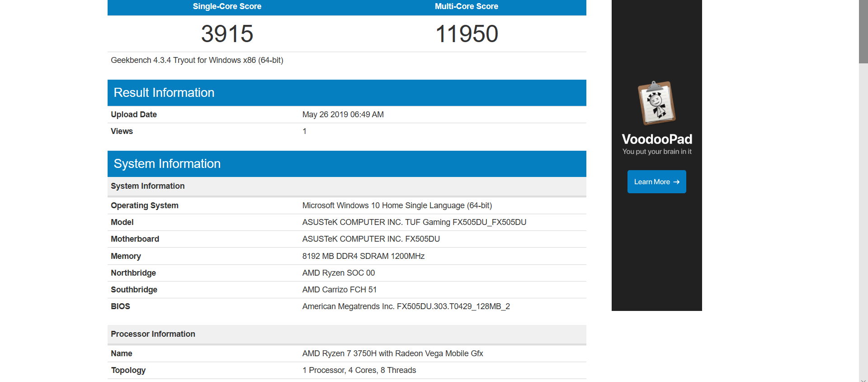Click the vertical scrollbar thumb
868x382 pixels.
point(863,32)
